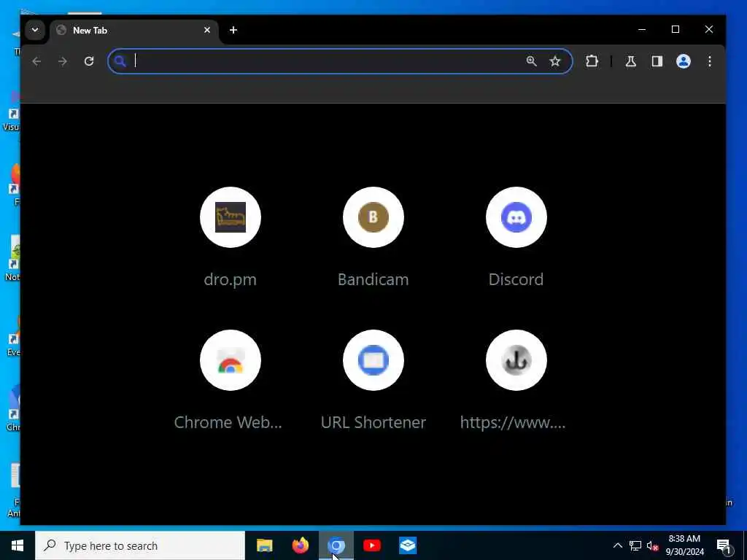
Task: Reload the current page
Action: [x=88, y=61]
